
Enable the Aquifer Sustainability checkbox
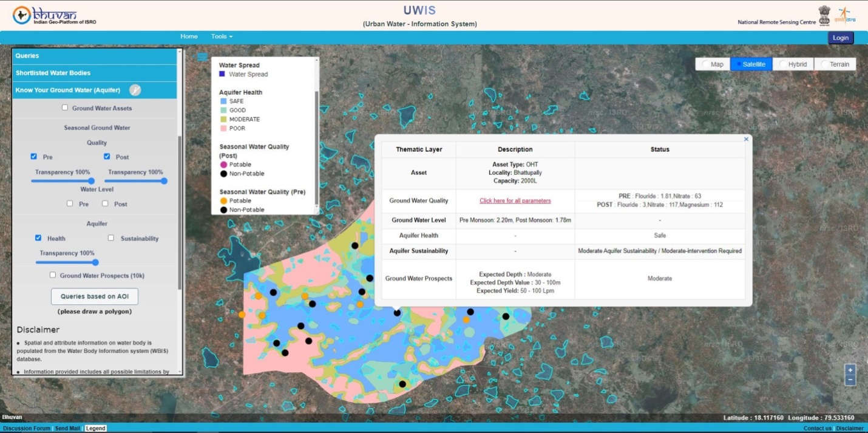coord(111,238)
